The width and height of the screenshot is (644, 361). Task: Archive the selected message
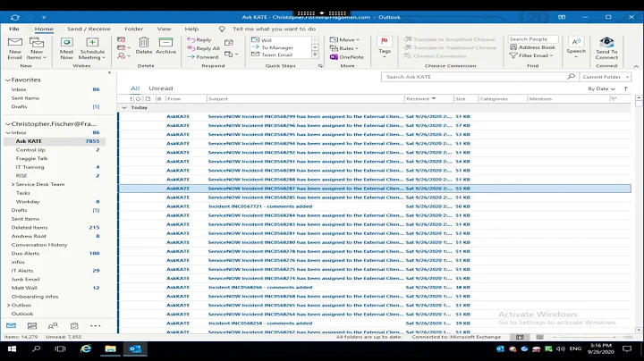tap(166, 46)
